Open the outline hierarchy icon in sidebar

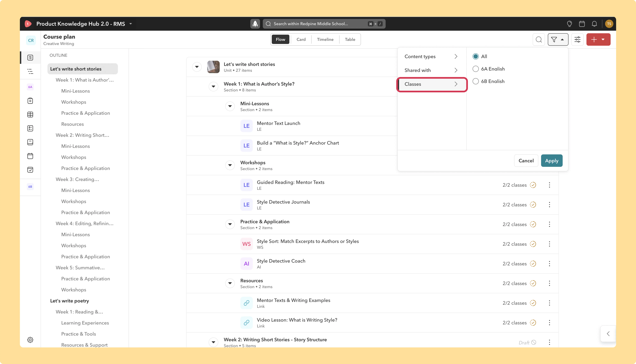(30, 72)
